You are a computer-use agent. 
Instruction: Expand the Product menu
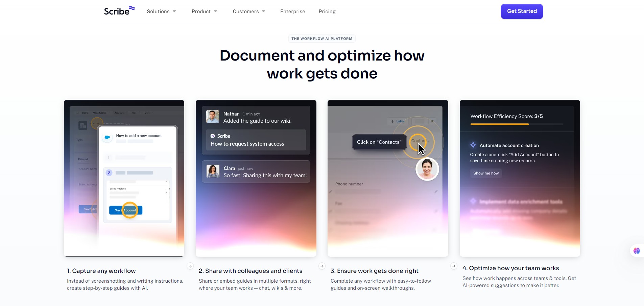[204, 11]
